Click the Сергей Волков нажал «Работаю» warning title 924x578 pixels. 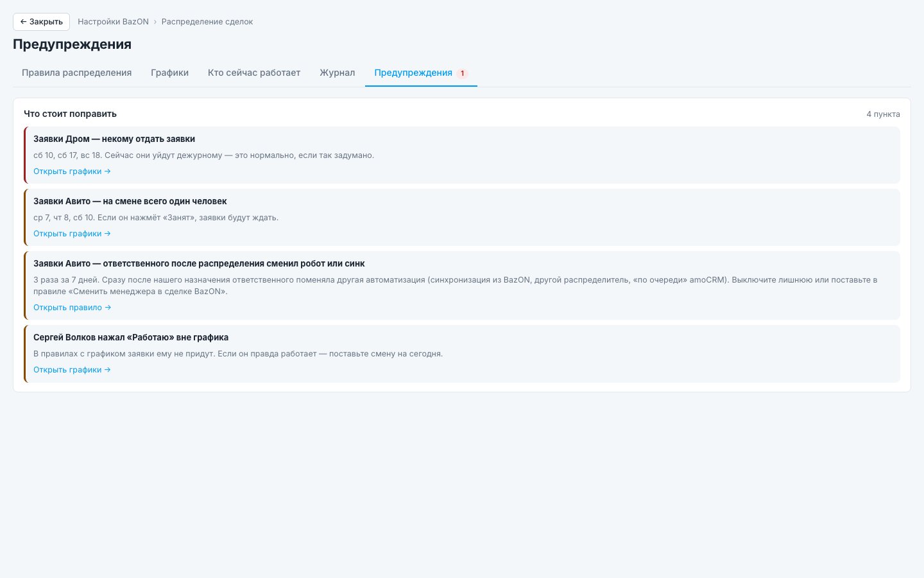pyautogui.click(x=131, y=337)
